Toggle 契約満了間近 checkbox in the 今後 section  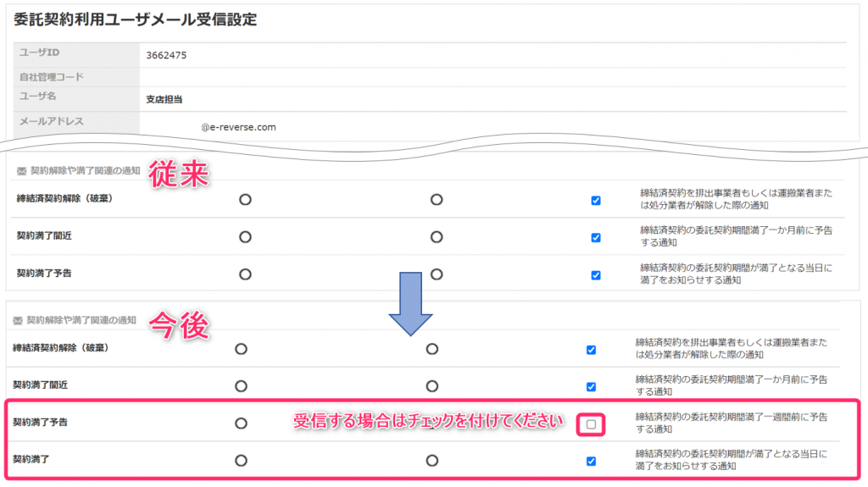[x=591, y=386]
